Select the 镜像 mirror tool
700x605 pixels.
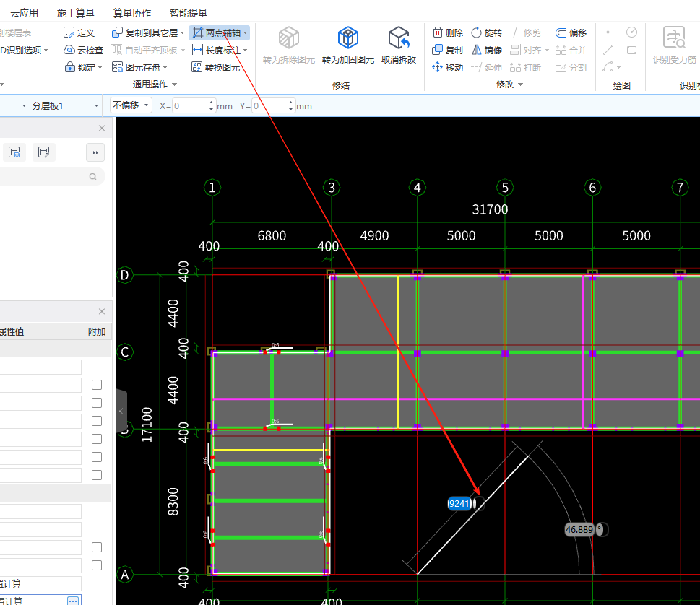click(x=487, y=50)
